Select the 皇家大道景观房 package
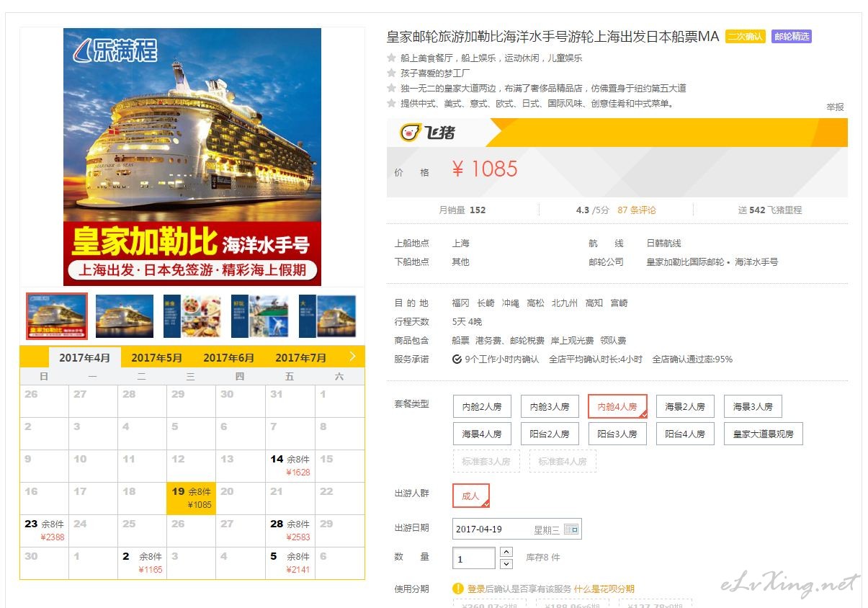The width and height of the screenshot is (868, 608). (764, 434)
